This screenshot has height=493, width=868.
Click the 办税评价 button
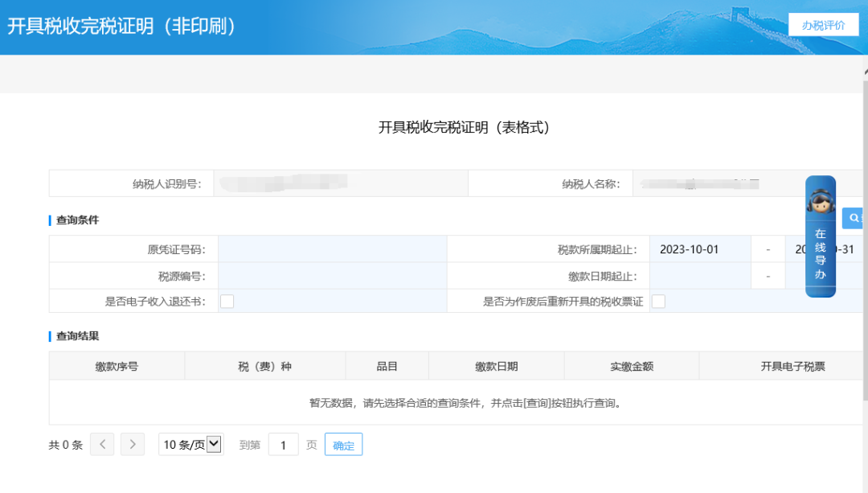823,25
